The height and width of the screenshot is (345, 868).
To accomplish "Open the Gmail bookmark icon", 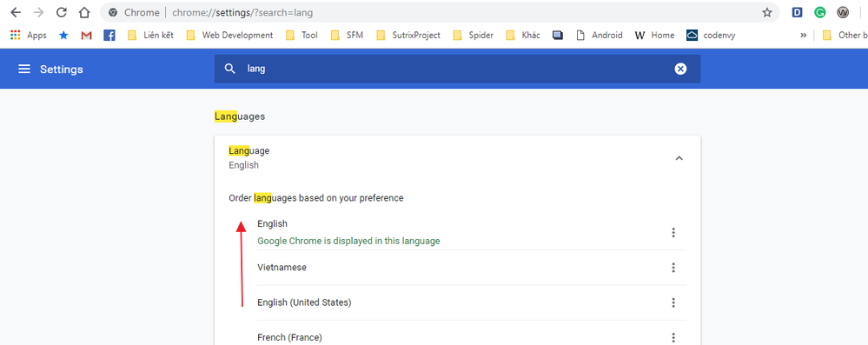I will (86, 35).
